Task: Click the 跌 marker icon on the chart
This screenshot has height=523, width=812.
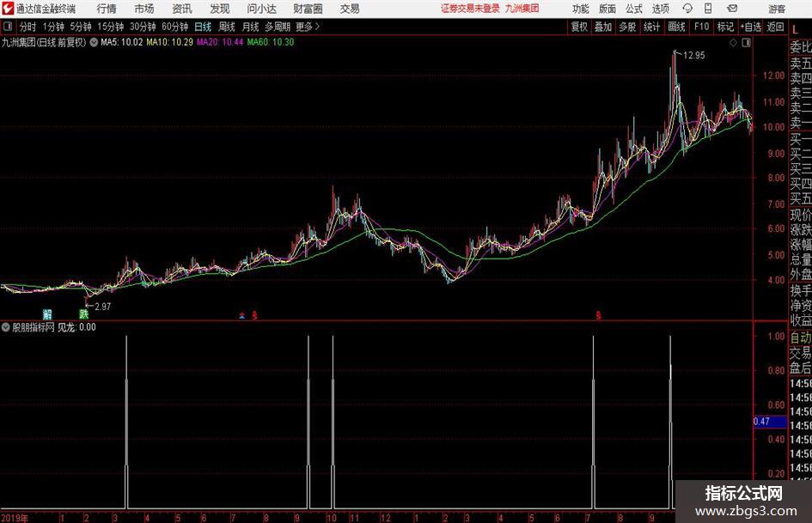Action: click(84, 314)
